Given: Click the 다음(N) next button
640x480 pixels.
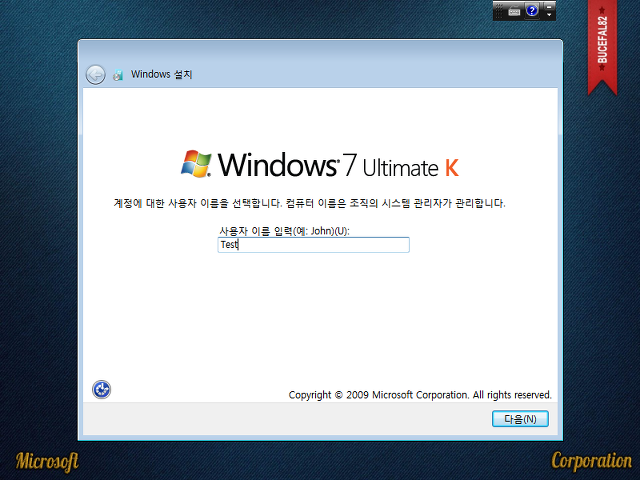Looking at the screenshot, I should click(x=520, y=419).
